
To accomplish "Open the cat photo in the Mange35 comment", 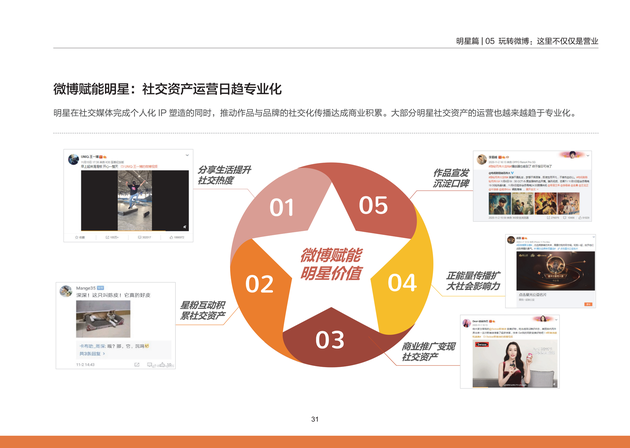I will coord(103,319).
